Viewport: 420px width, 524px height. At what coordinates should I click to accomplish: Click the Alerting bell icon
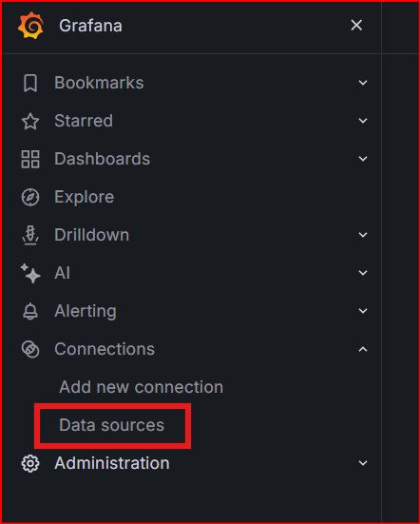coord(30,311)
